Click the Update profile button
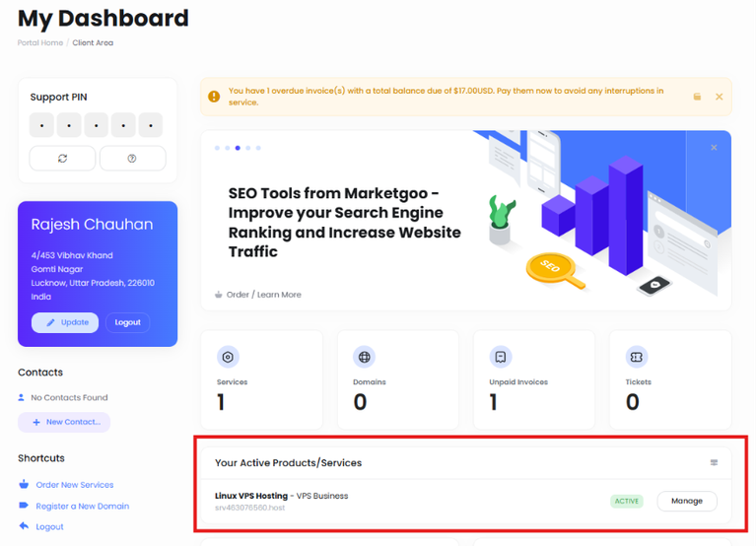 (65, 322)
